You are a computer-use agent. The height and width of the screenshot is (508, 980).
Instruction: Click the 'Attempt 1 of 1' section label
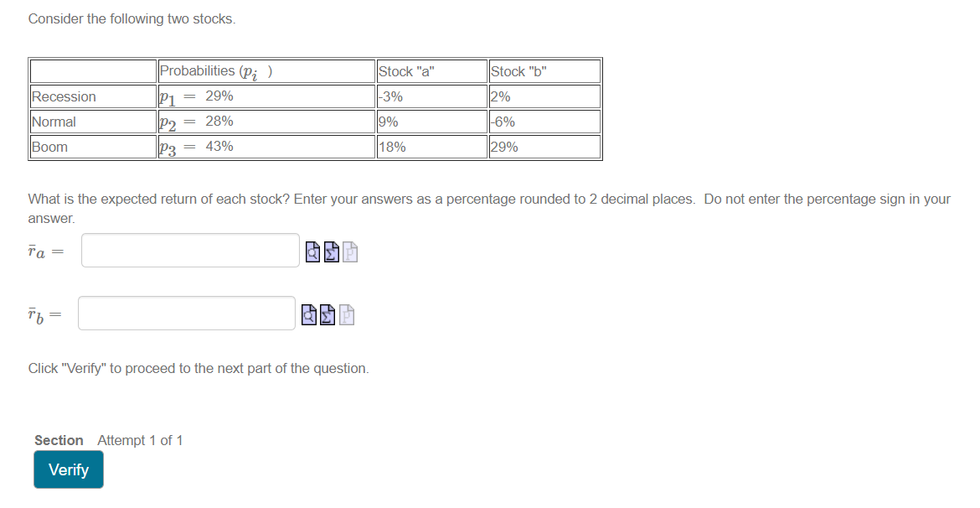[141, 440]
